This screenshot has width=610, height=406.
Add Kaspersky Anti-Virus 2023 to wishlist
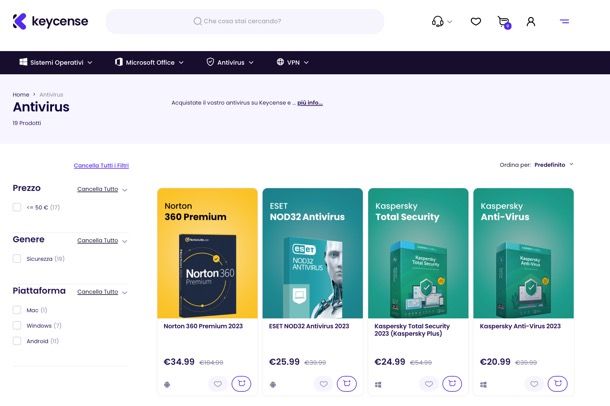534,384
